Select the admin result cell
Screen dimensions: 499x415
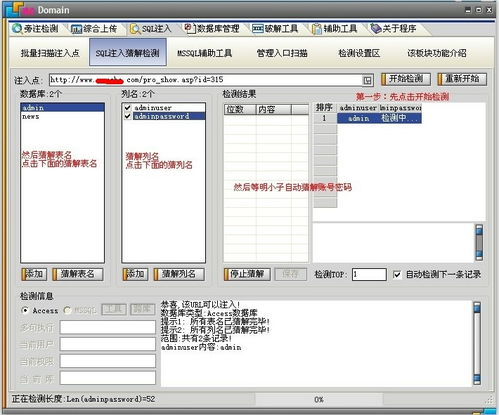(x=358, y=118)
